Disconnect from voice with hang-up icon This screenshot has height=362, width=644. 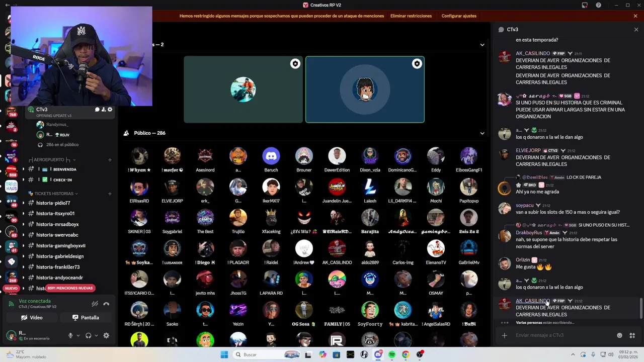106,304
